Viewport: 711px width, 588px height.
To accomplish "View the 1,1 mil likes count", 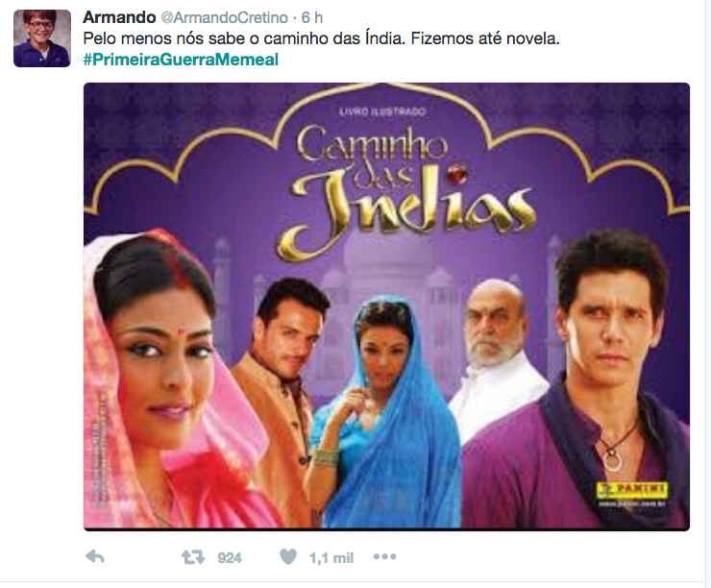I will (331, 557).
